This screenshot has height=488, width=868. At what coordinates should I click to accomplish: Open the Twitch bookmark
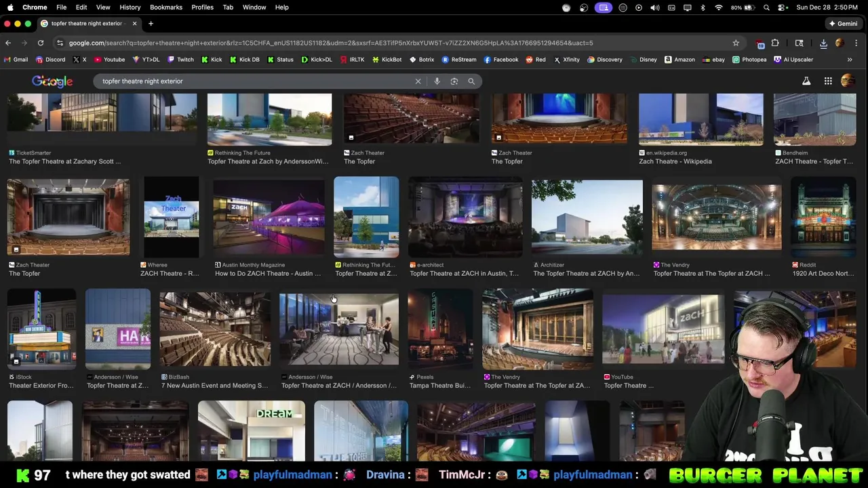coord(180,60)
